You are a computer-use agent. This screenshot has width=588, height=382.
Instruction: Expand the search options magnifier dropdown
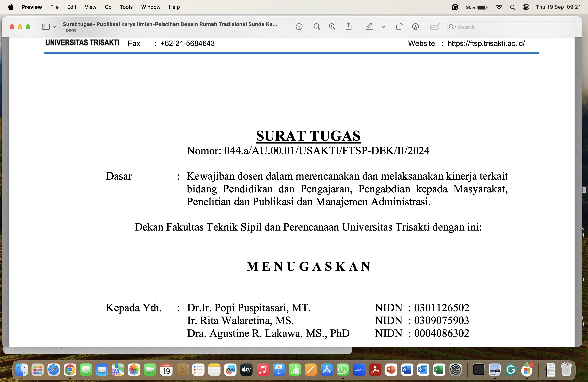click(452, 27)
